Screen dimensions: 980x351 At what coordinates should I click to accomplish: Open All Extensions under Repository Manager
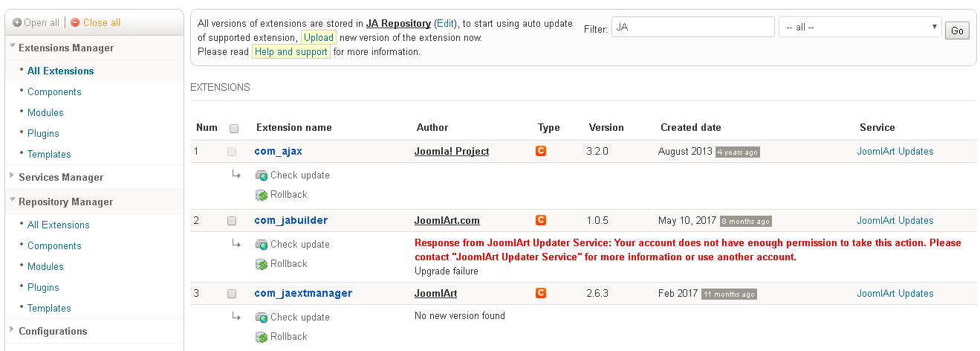click(59, 225)
